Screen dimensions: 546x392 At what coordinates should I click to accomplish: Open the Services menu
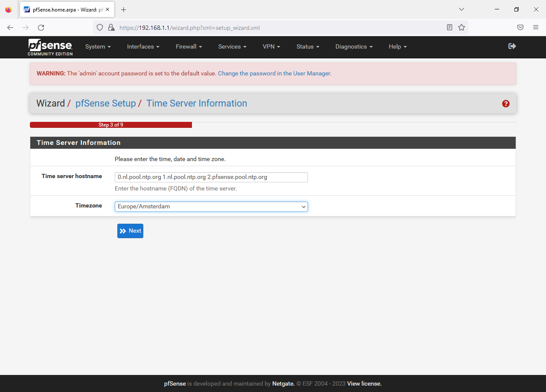pyautogui.click(x=232, y=47)
